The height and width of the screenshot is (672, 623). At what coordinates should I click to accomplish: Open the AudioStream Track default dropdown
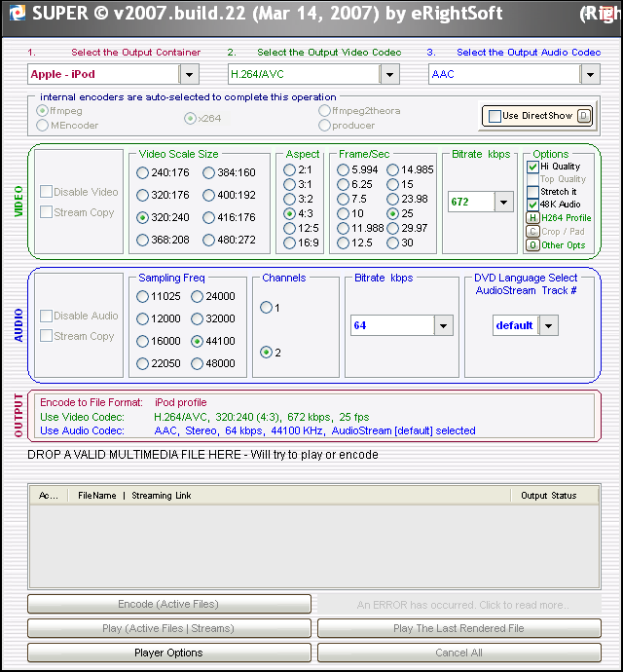pyautogui.click(x=548, y=325)
